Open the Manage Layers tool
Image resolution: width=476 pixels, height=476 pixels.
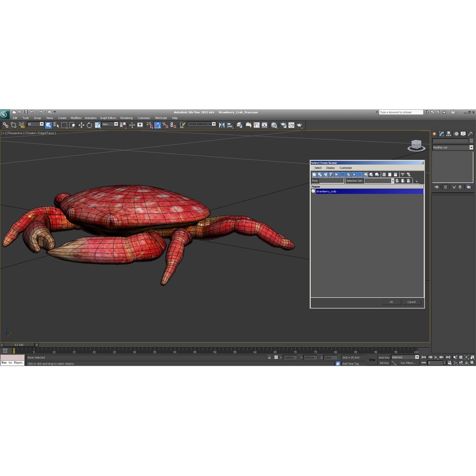239,125
